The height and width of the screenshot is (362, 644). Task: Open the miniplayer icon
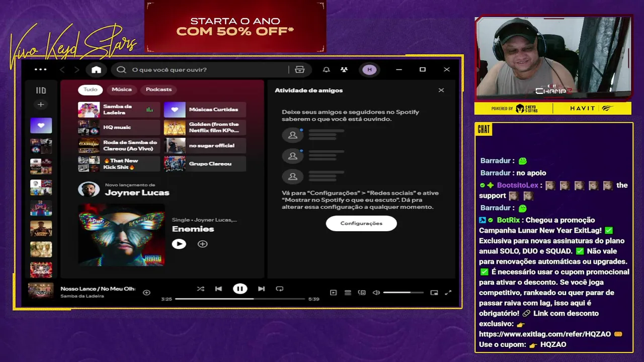coord(434,293)
